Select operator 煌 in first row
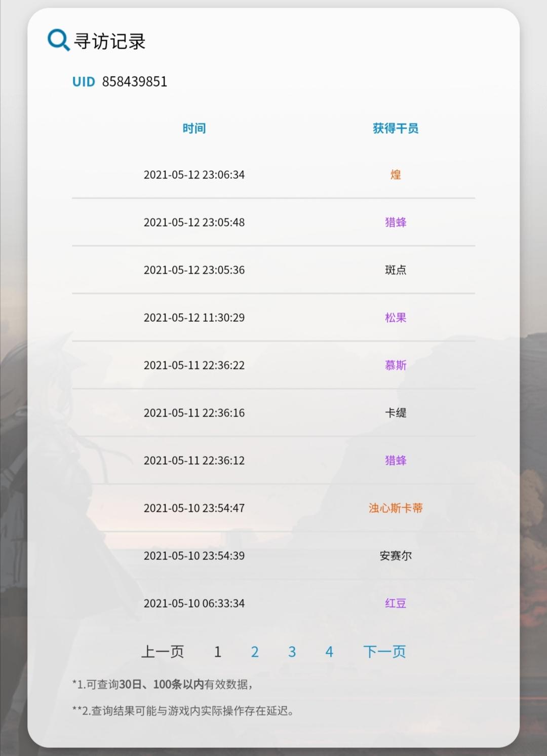Screen dimensions: 547x756 tap(396, 175)
